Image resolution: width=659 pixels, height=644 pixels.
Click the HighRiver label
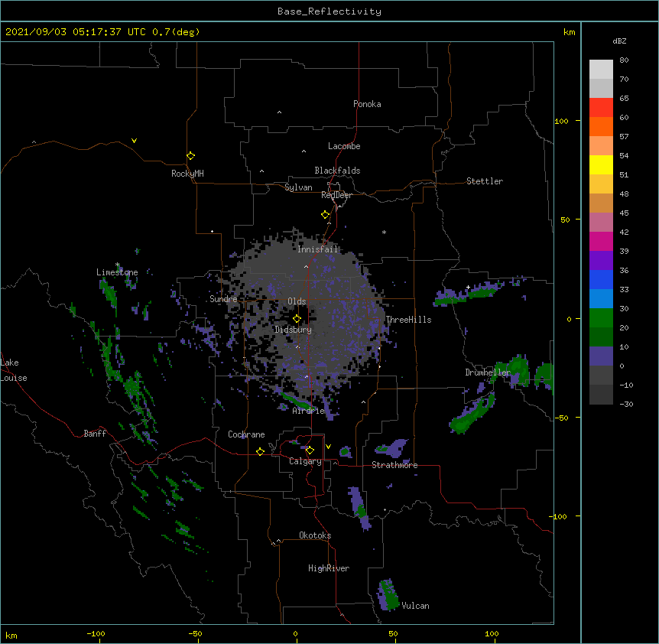(329, 568)
